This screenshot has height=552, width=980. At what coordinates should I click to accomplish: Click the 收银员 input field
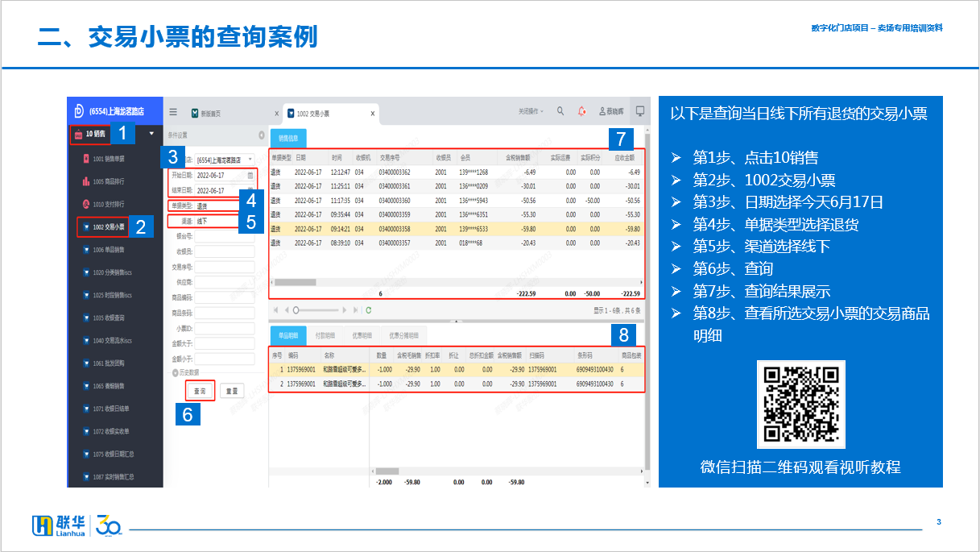[225, 251]
